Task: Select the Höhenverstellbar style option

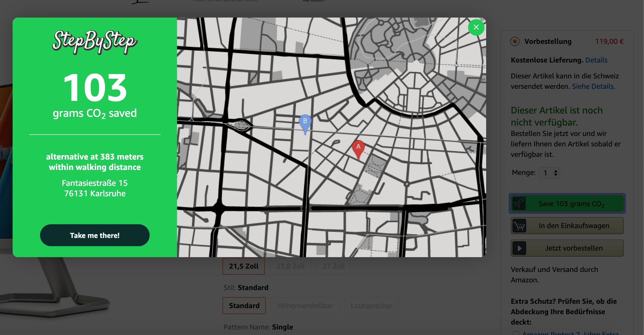Action: (x=305, y=306)
